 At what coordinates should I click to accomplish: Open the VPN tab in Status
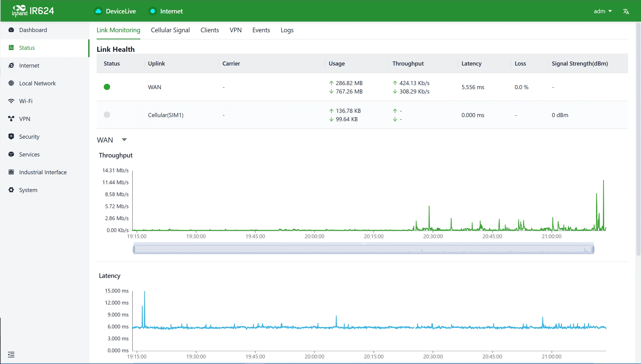[x=236, y=30]
